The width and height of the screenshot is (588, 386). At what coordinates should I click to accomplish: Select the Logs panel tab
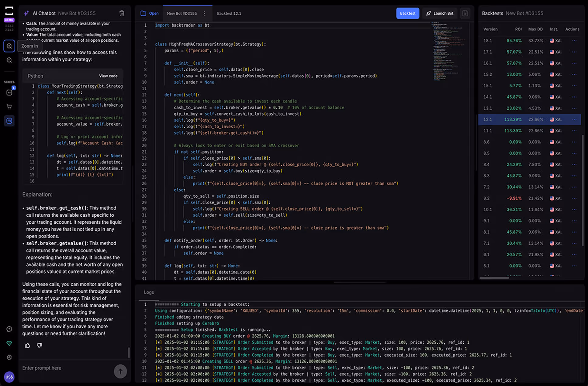point(149,292)
